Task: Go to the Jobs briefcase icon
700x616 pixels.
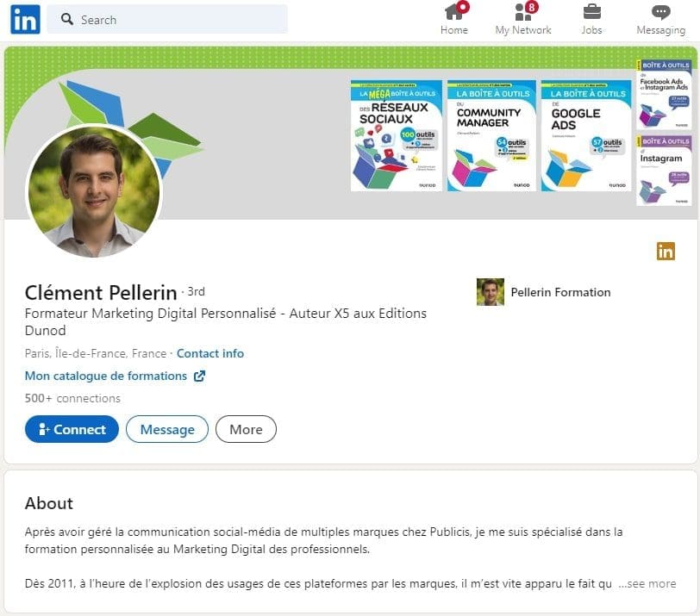Action: (591, 11)
